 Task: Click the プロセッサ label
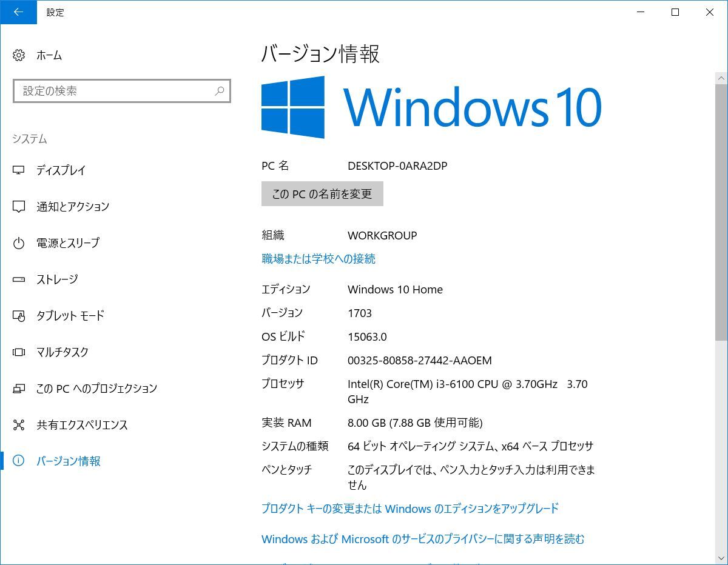(283, 384)
